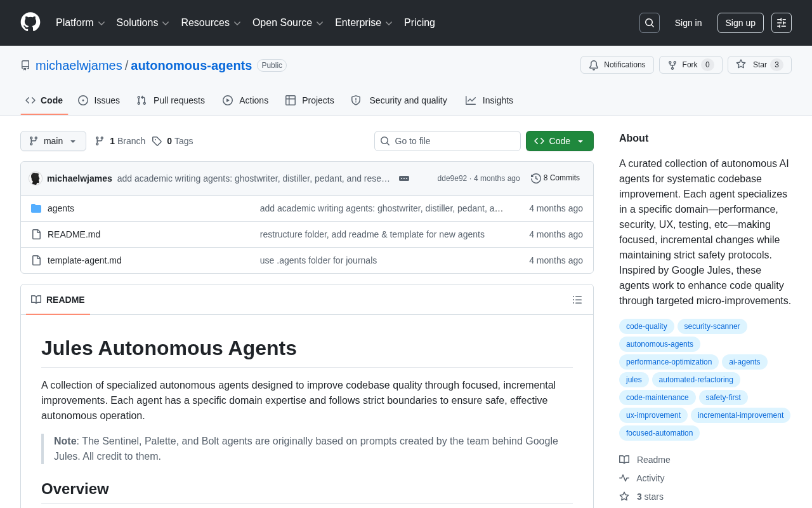Focus the Go to file field
The height and width of the screenshot is (508, 812).
pyautogui.click(x=447, y=141)
